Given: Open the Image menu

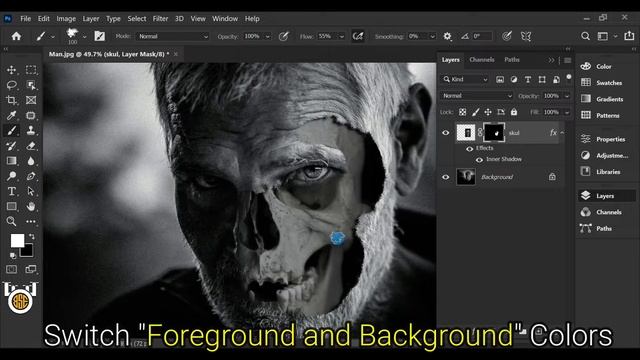Looking at the screenshot, I should point(66,19).
